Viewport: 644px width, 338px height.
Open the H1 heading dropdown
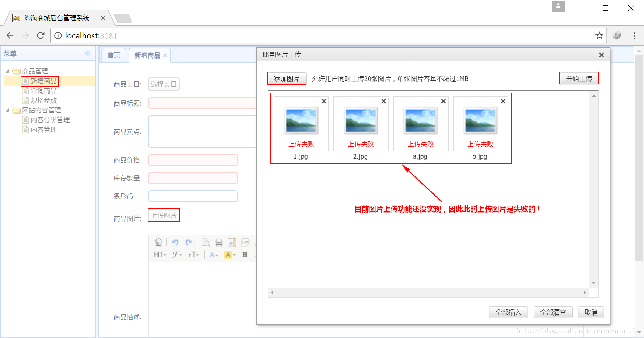tap(160, 255)
